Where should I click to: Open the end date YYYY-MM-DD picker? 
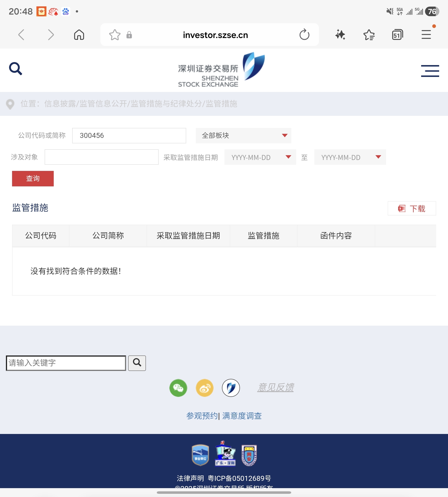tap(350, 157)
